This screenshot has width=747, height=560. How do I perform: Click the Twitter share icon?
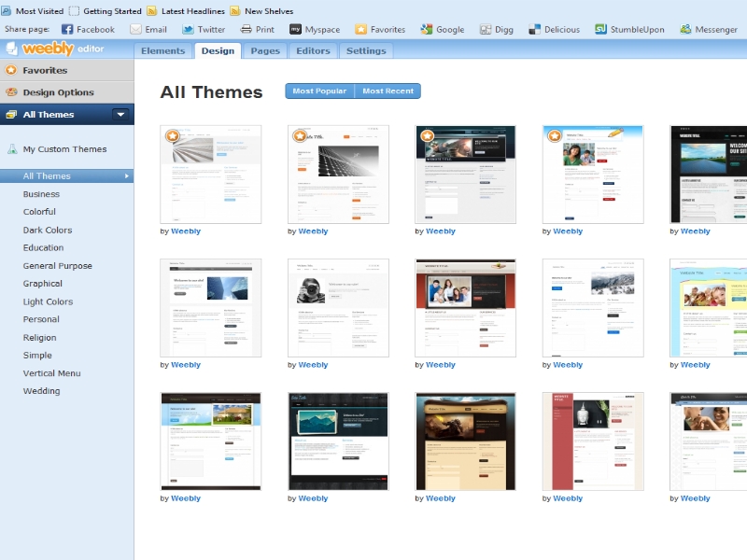point(188,29)
